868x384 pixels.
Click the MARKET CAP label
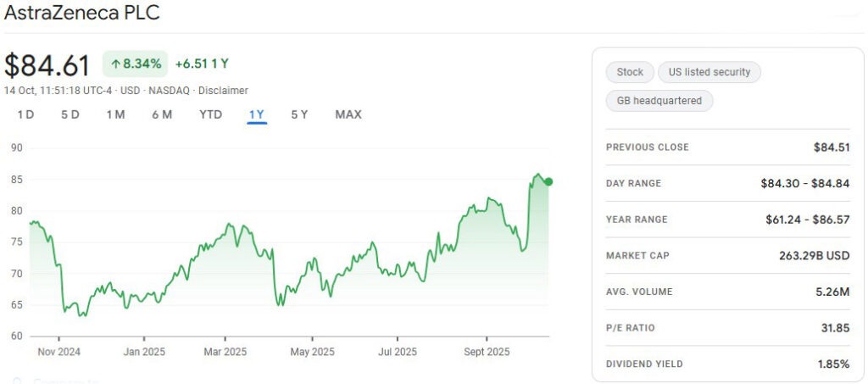[637, 256]
